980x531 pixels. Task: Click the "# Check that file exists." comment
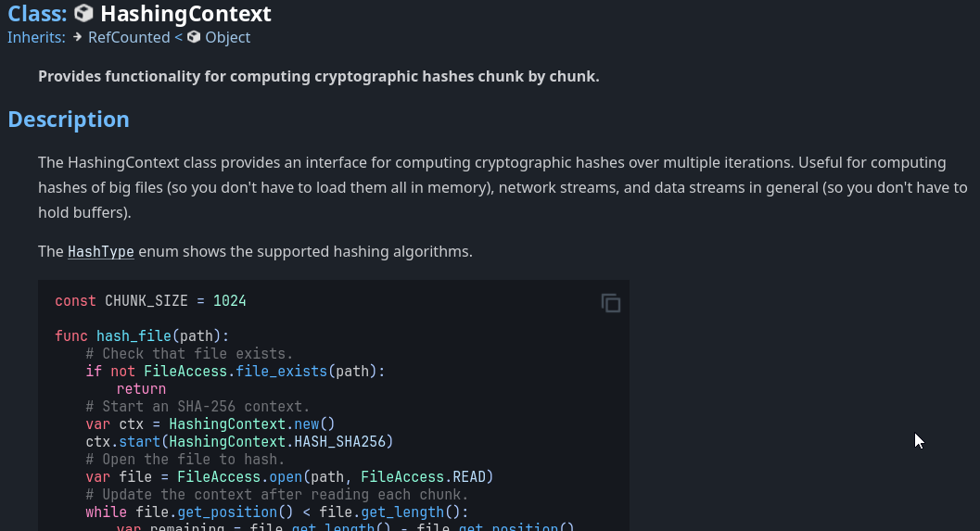coord(189,353)
